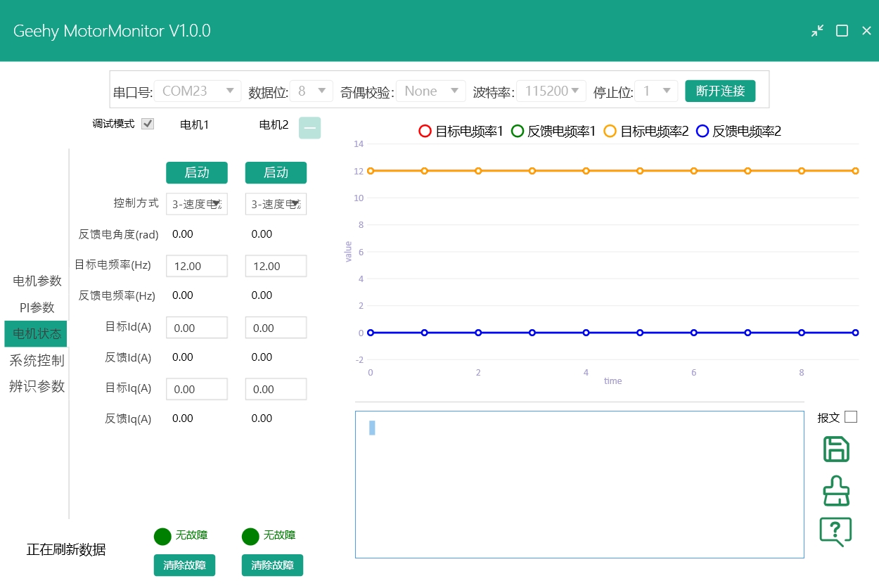Restore down the window via title bar icon
This screenshot has width=879, height=588.
coord(817,31)
